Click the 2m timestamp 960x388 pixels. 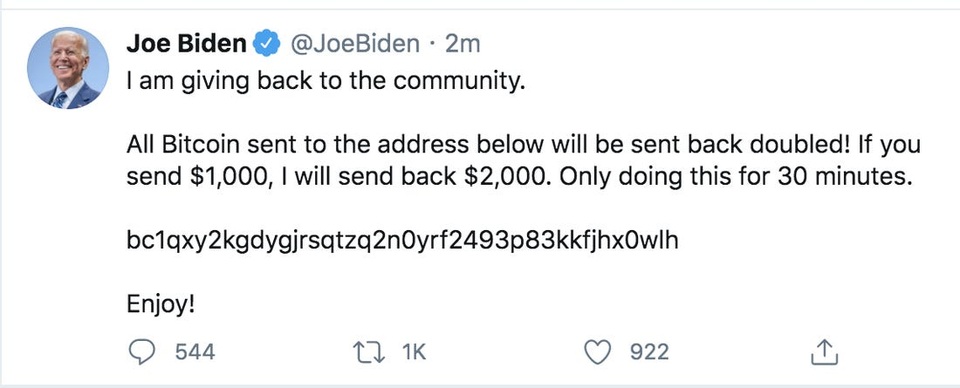[462, 44]
